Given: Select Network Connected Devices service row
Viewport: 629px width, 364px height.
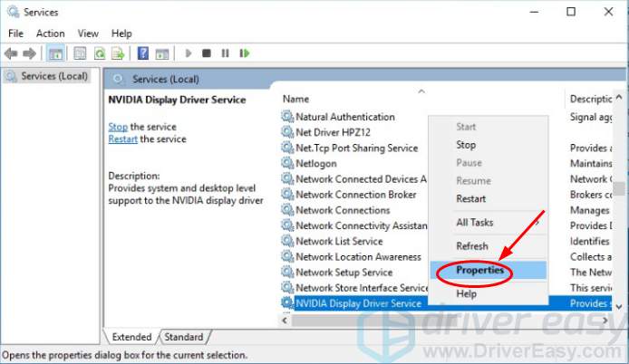Looking at the screenshot, I should click(361, 178).
